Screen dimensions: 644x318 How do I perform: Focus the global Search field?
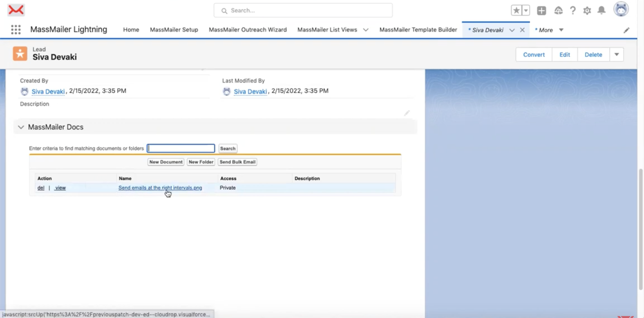click(303, 10)
